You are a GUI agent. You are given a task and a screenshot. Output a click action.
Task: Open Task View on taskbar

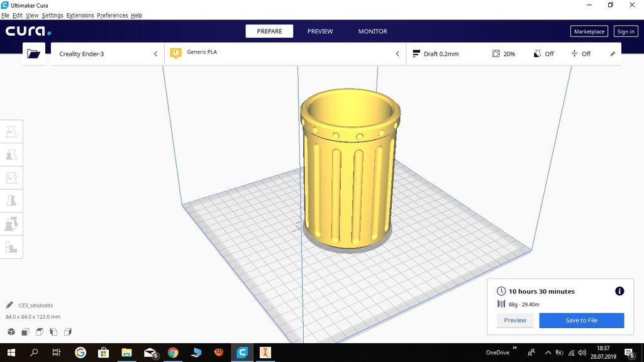pyautogui.click(x=56, y=353)
